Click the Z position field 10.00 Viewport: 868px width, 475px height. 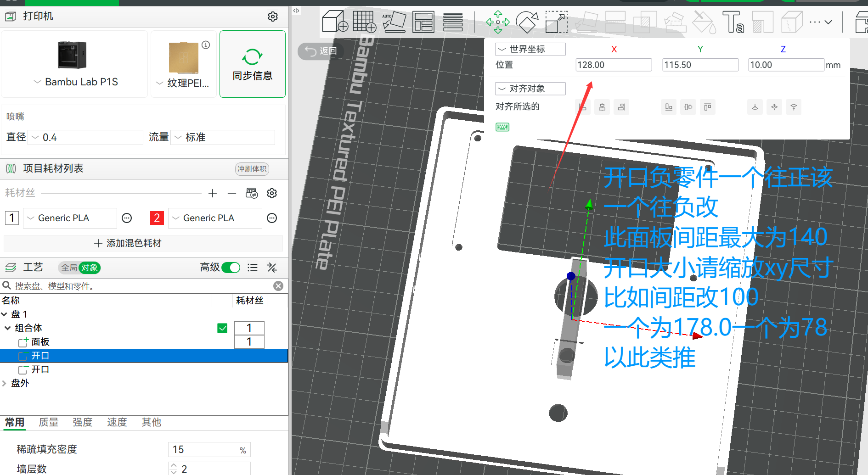tap(786, 65)
